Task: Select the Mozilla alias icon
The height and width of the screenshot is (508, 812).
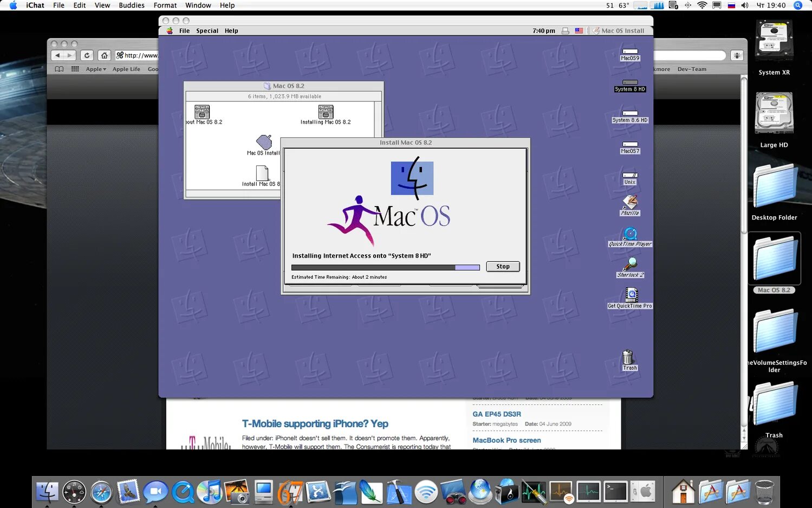Action: click(x=630, y=205)
